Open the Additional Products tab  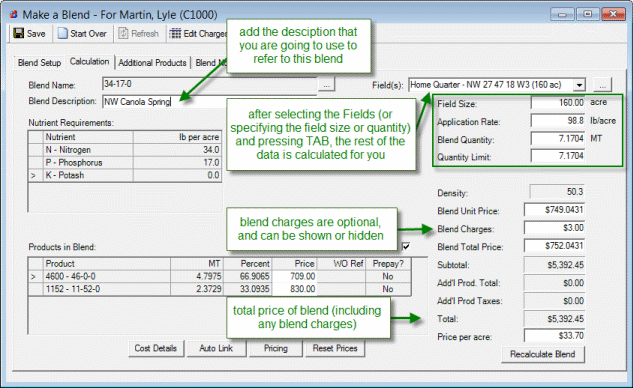click(152, 63)
